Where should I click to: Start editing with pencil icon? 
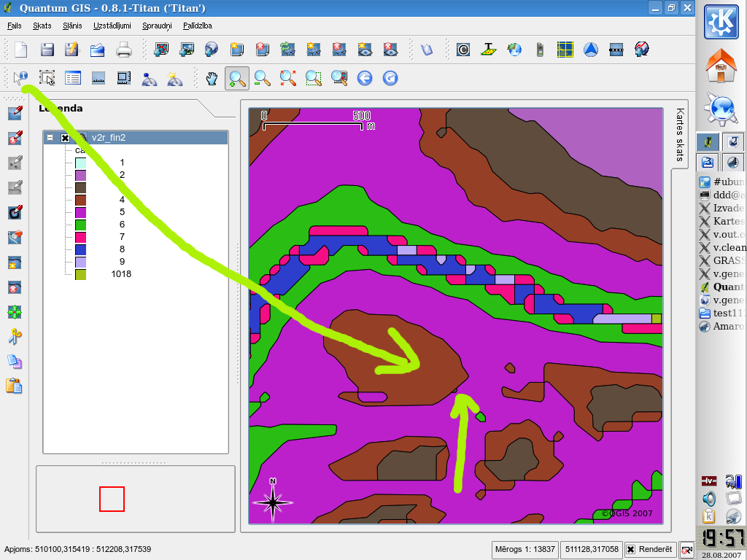[x=15, y=113]
